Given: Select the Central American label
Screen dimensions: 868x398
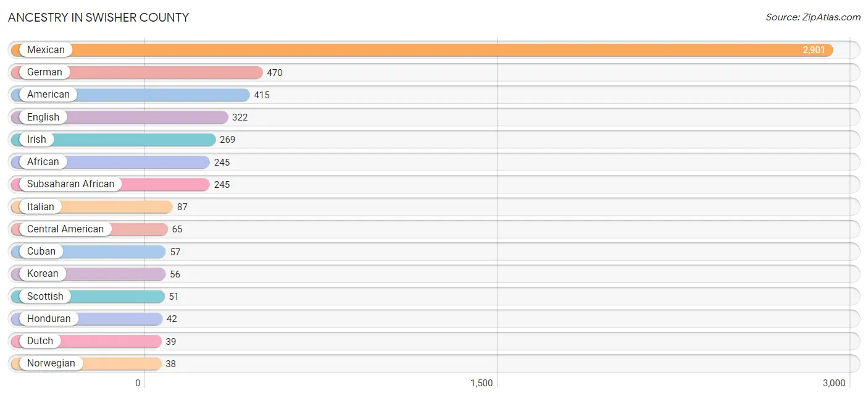Looking at the screenshot, I should click(x=65, y=229).
